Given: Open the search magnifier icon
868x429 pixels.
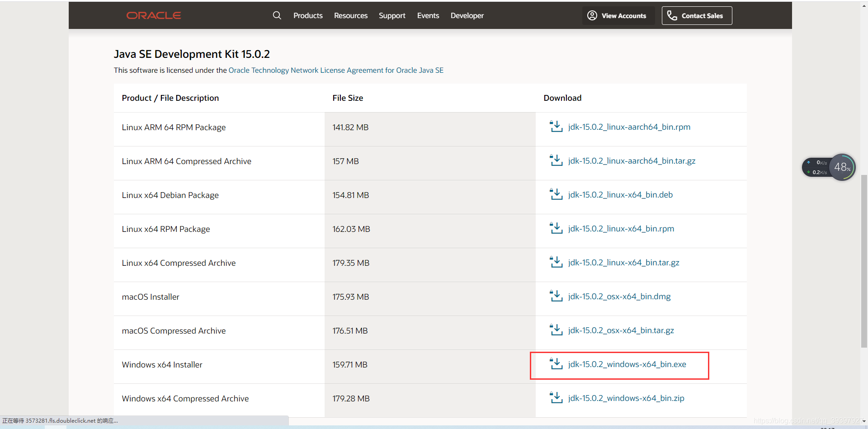Looking at the screenshot, I should pyautogui.click(x=277, y=15).
